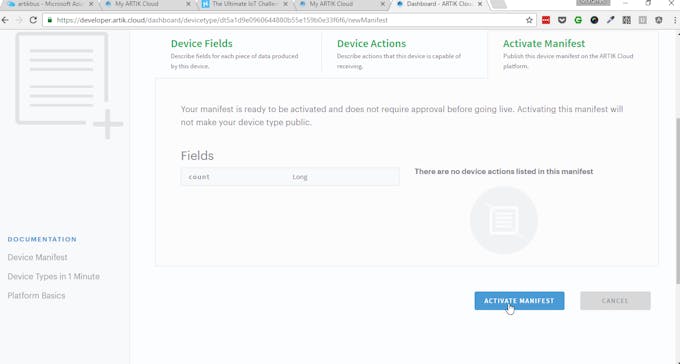Click the browser forward arrow
Screen dimensions: 680x364
tap(19, 20)
